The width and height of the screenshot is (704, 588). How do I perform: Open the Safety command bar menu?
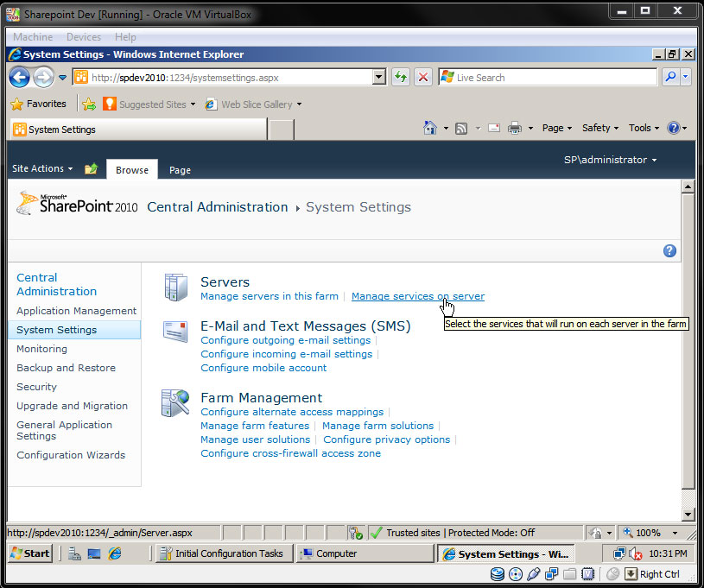(600, 129)
